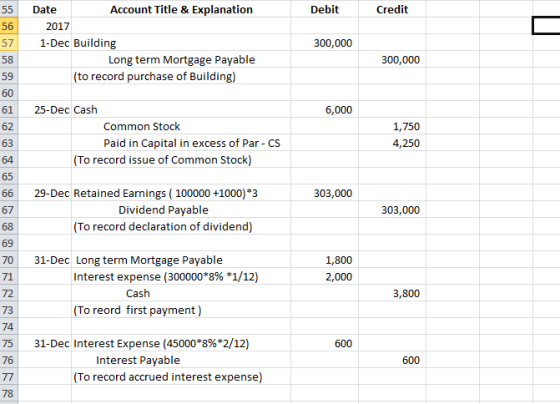Select '(To record accrued interest expense)' cell
The image size is (560, 404).
click(181, 377)
